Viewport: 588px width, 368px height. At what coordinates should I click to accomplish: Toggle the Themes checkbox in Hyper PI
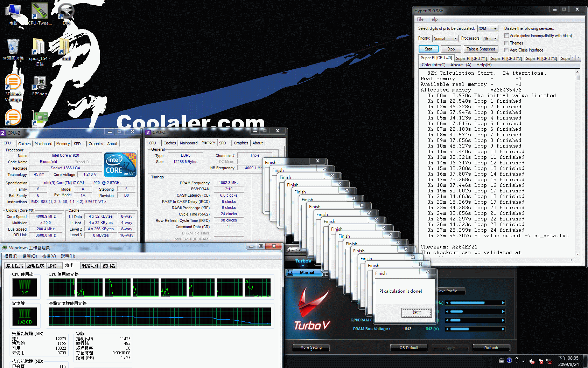506,43
